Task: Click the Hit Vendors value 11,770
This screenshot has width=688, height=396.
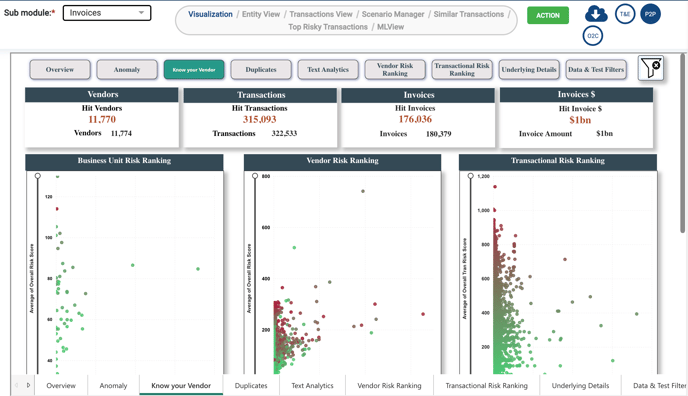Action: pyautogui.click(x=102, y=119)
